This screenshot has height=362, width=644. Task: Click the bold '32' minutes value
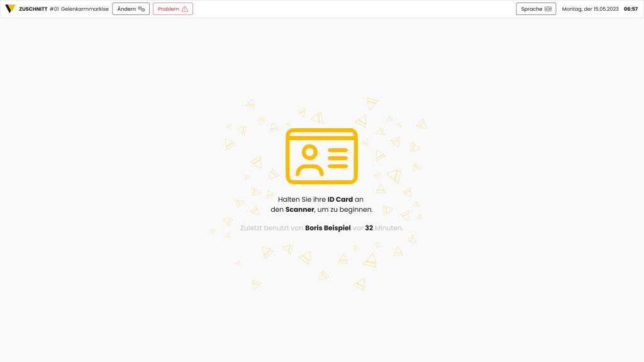369,228
